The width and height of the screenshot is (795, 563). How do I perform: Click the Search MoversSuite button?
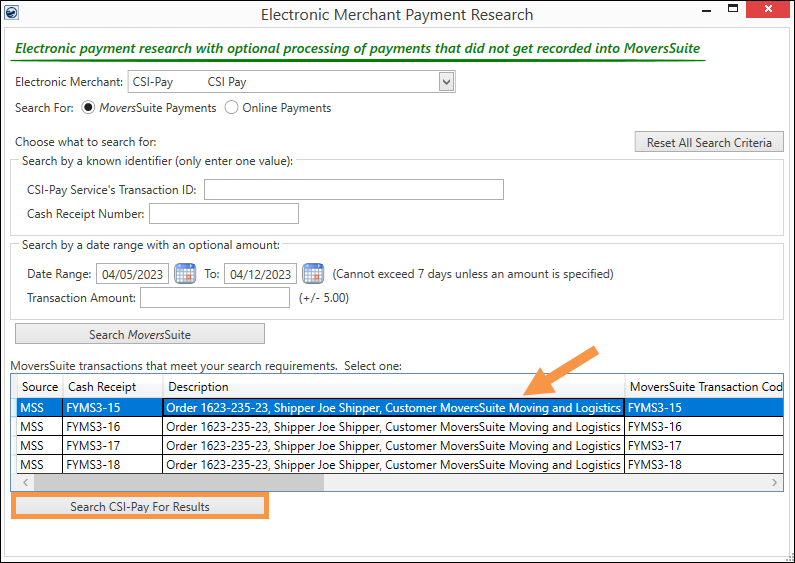click(x=140, y=334)
